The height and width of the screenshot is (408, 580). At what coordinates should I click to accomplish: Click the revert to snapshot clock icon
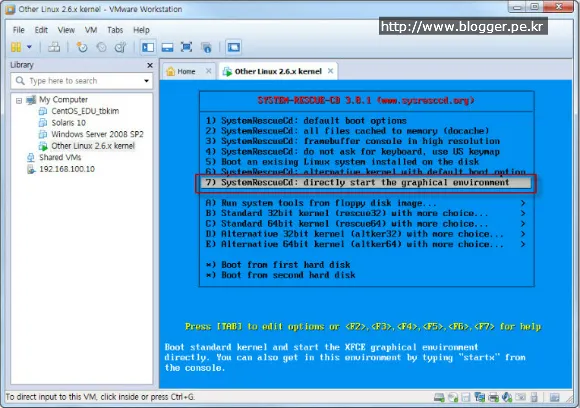101,47
